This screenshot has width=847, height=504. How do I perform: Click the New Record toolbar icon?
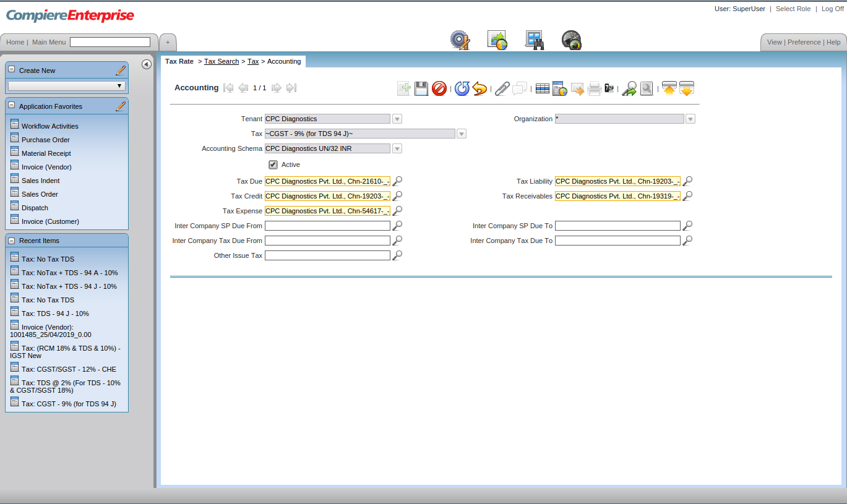(x=404, y=88)
